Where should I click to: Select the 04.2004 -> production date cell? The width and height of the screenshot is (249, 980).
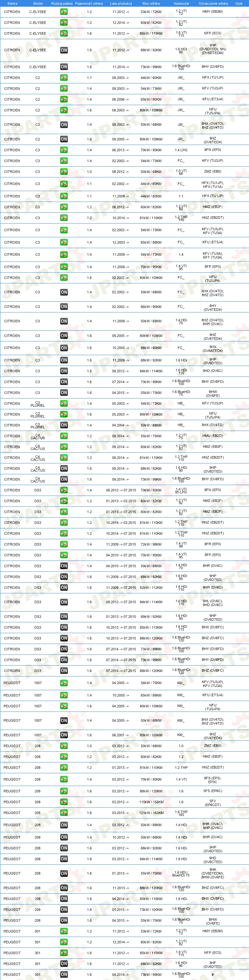[120, 425]
